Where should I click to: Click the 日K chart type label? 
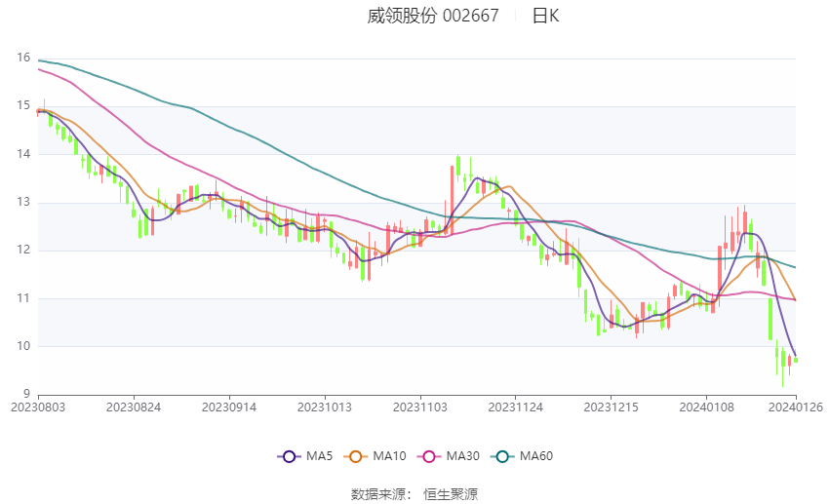click(x=545, y=16)
